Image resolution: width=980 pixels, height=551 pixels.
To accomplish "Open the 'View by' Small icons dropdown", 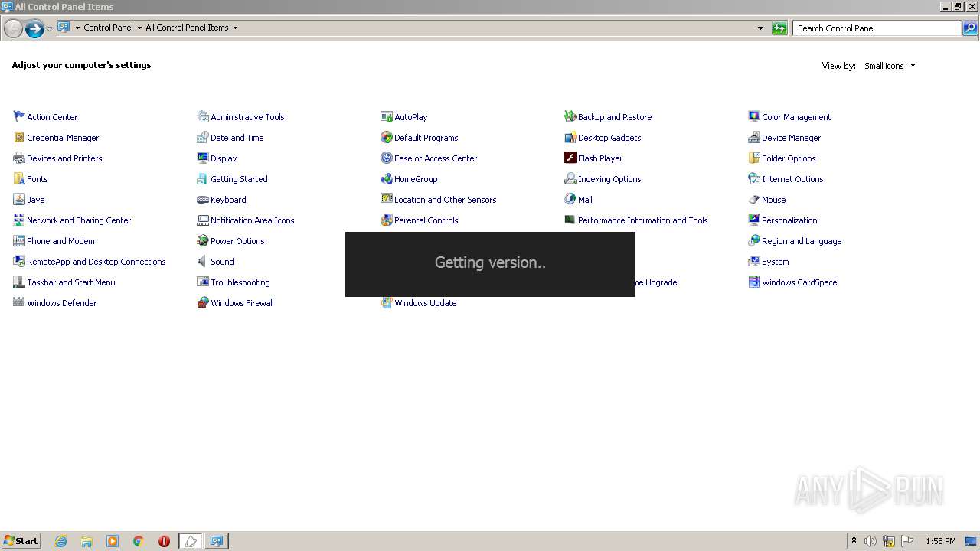I will (x=890, y=66).
